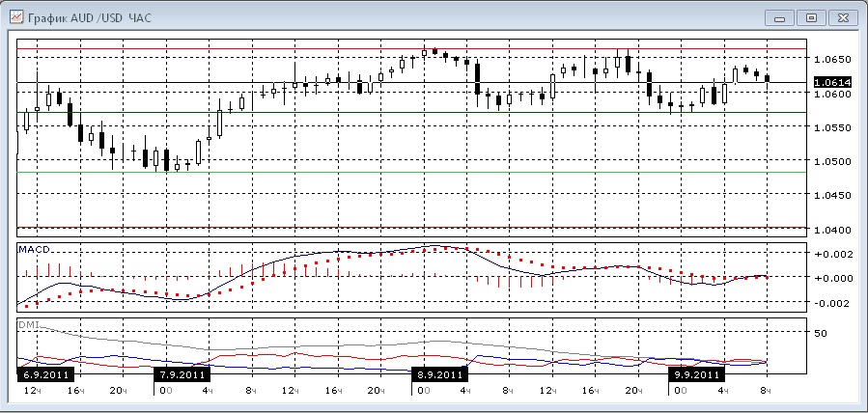Click the chart window icon in the title bar
The height and width of the screenshot is (413, 868).
16,17
